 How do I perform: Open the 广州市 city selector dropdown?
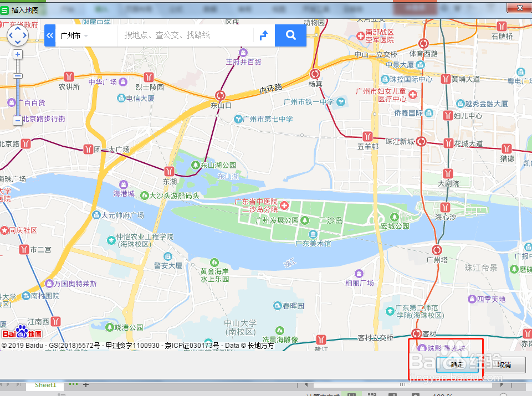[74, 35]
